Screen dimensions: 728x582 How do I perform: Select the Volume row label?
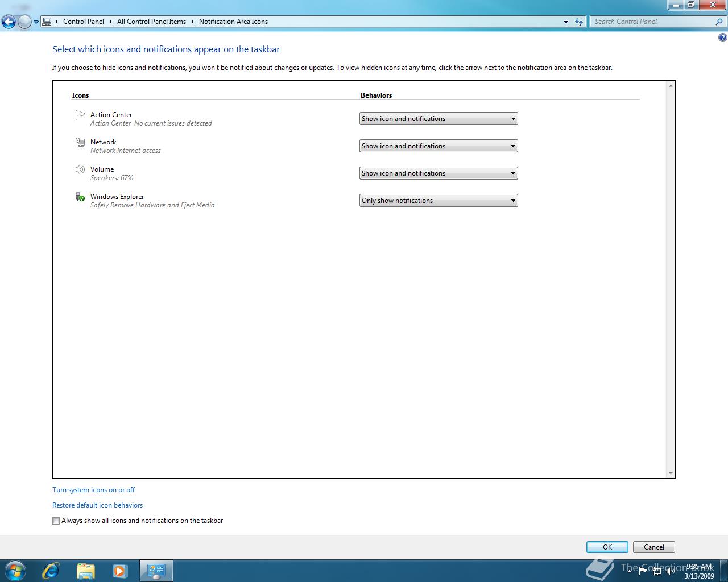click(x=102, y=169)
